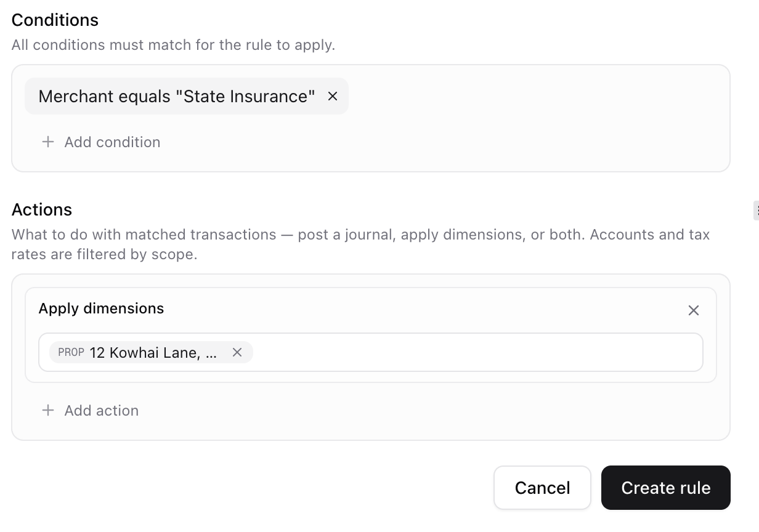Click the Actions section heading

(42, 209)
